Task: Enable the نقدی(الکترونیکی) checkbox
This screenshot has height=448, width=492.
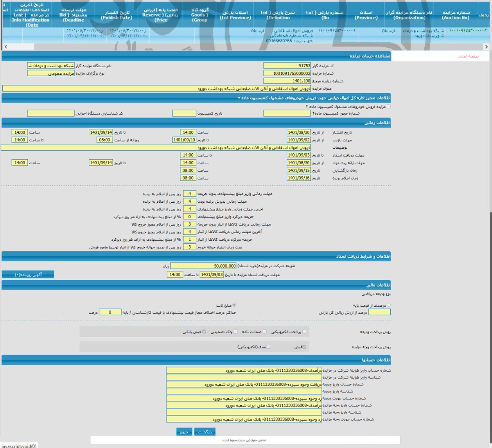Action: (268, 347)
